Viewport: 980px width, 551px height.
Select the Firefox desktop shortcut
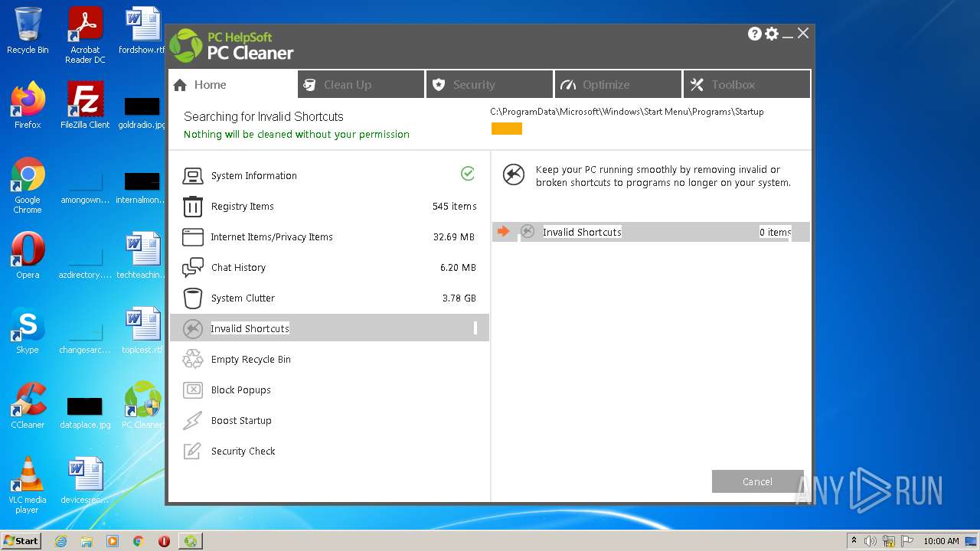point(28,106)
